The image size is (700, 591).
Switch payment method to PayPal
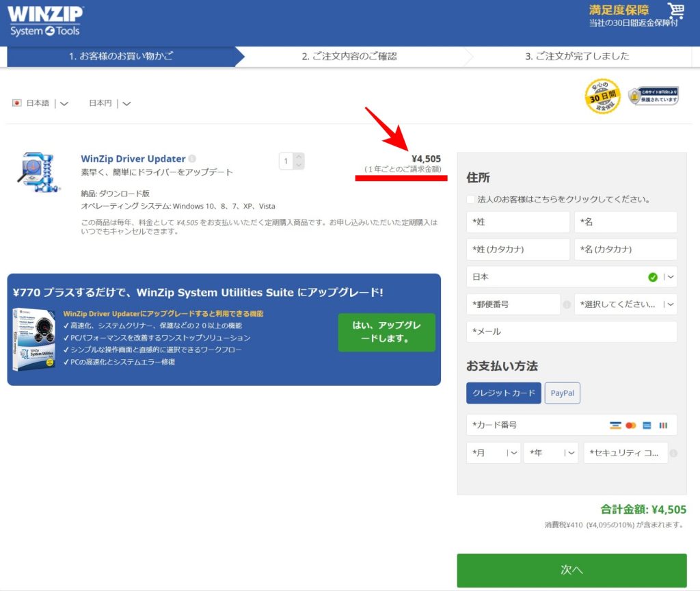tap(562, 393)
